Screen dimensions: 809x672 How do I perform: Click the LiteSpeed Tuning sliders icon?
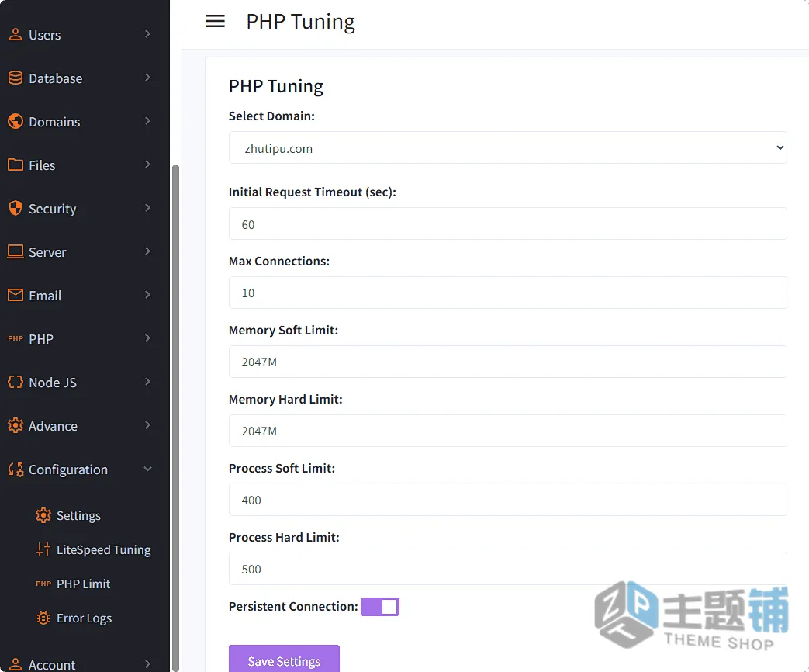[x=43, y=549]
